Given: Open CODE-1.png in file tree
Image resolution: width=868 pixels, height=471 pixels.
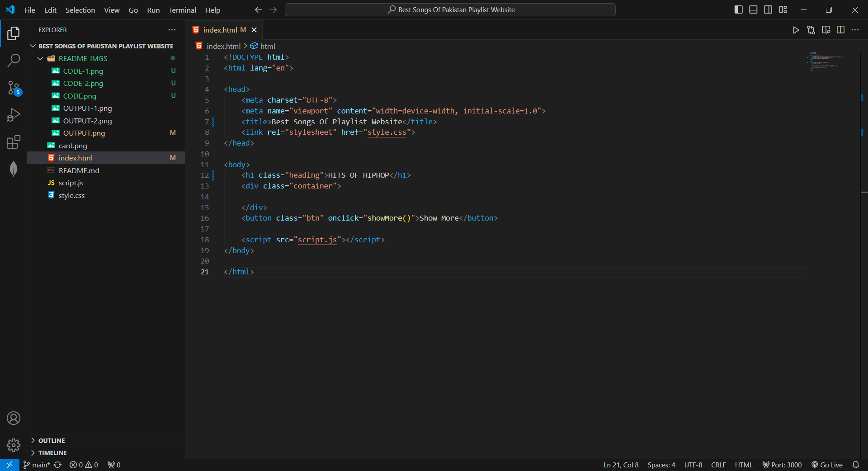Looking at the screenshot, I should coord(106,71).
